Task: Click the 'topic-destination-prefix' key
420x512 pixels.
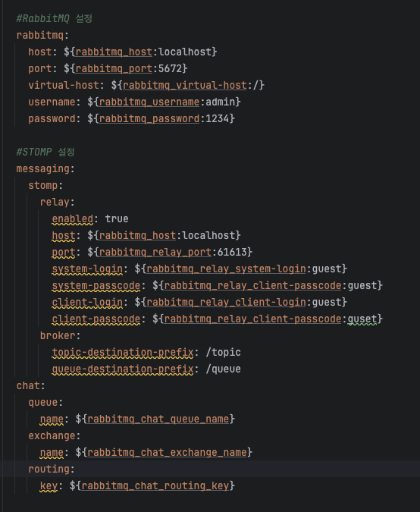Action: coord(123,352)
